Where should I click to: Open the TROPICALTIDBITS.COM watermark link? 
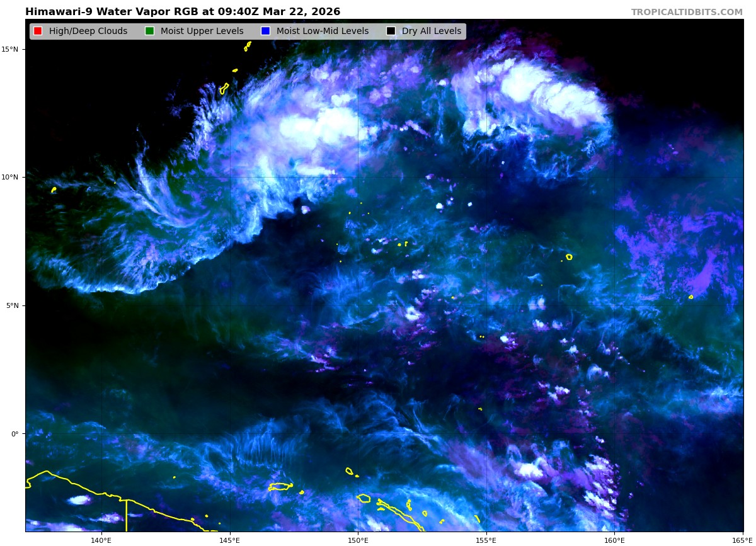click(x=687, y=13)
